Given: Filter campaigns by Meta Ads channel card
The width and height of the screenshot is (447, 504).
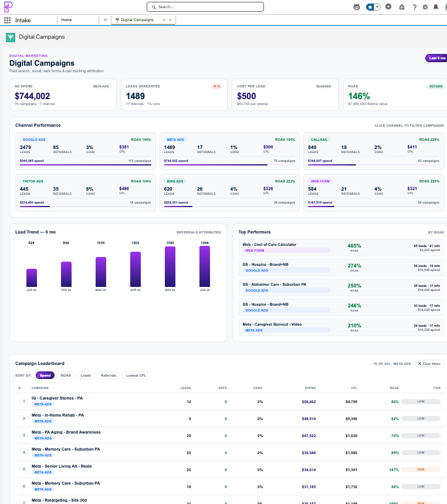Looking at the screenshot, I should coord(229,151).
